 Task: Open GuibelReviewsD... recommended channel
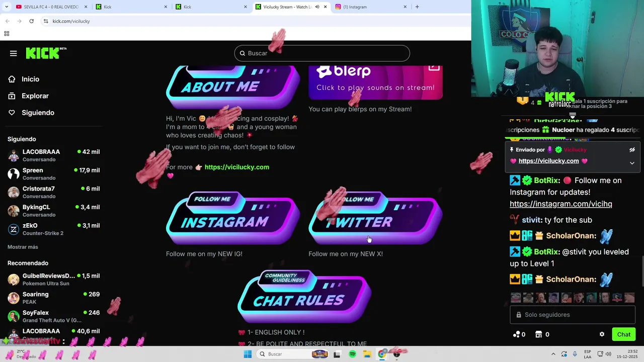[x=53, y=280]
